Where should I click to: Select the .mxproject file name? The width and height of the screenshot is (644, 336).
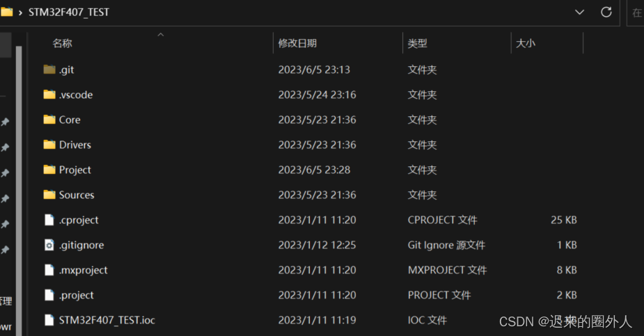point(83,270)
